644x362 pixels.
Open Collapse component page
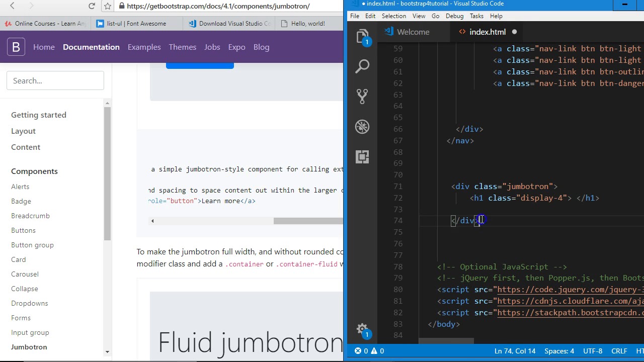25,289
